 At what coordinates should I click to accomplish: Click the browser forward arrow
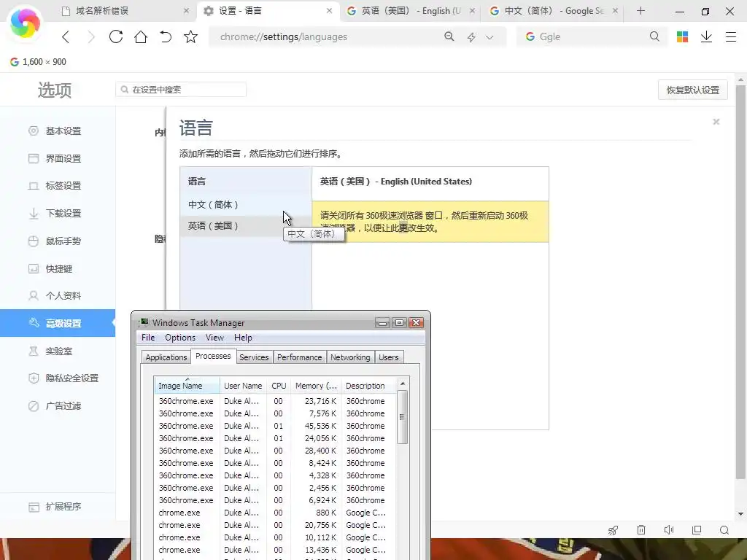coord(90,36)
